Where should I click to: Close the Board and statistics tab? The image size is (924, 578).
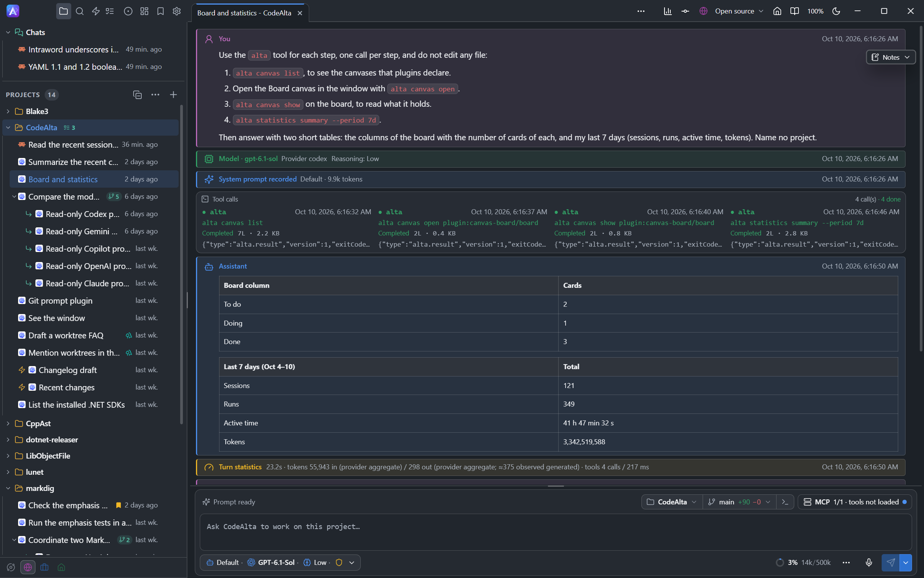click(x=300, y=13)
